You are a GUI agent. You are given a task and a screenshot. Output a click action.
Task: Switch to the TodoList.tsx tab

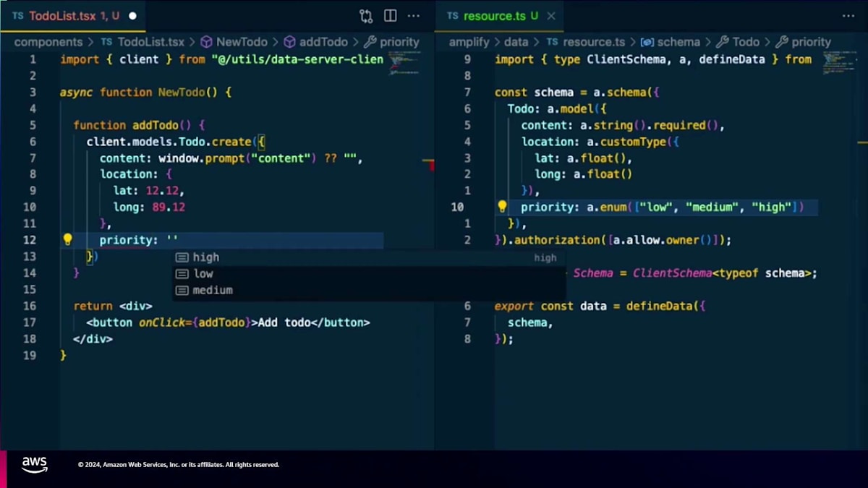coord(72,16)
